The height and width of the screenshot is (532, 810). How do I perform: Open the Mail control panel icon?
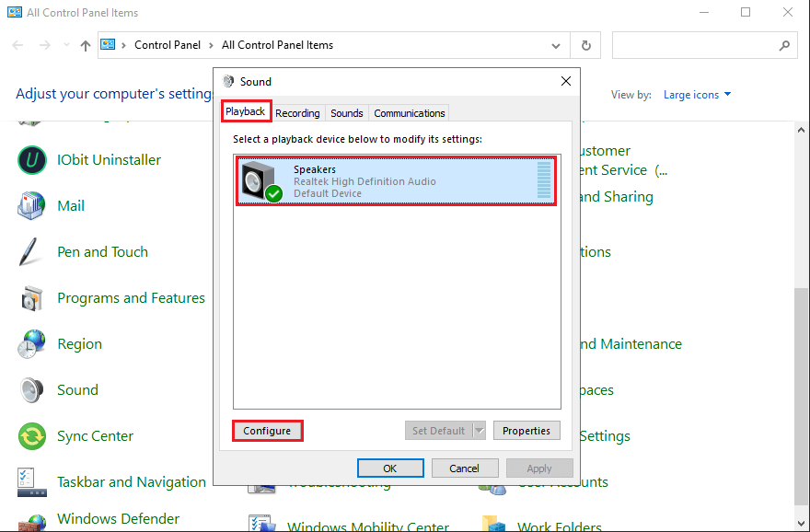(x=32, y=206)
